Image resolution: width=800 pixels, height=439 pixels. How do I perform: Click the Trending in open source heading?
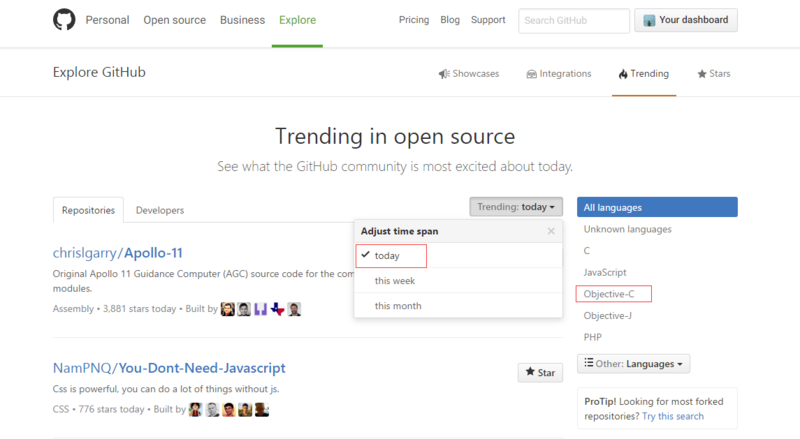[395, 136]
